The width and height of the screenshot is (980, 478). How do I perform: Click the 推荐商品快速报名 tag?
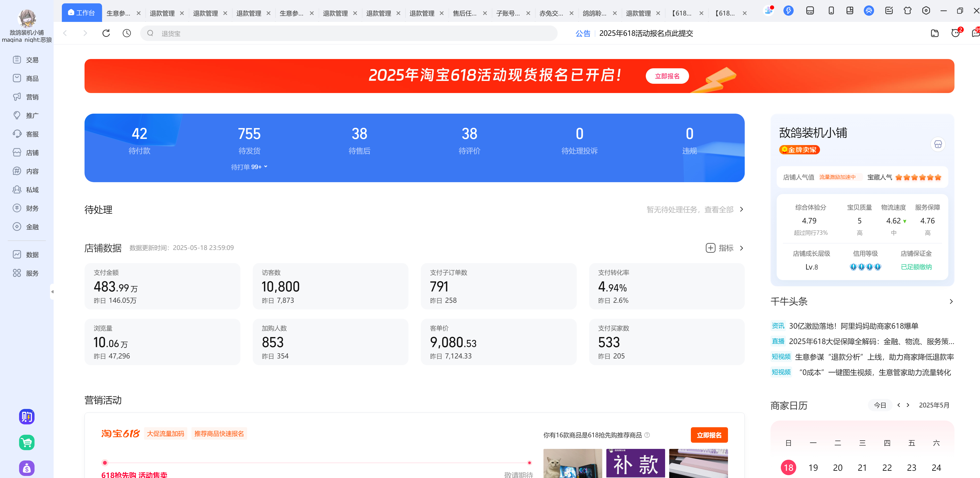[x=219, y=433]
